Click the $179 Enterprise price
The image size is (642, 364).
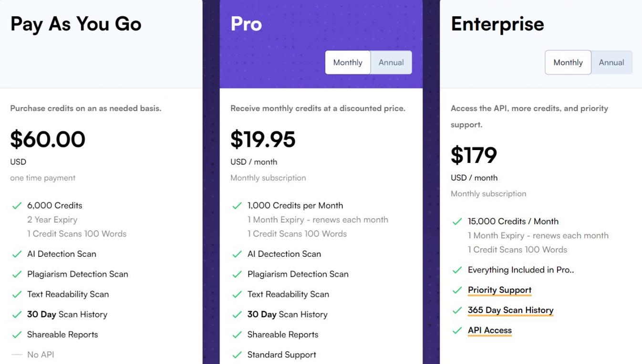(474, 155)
